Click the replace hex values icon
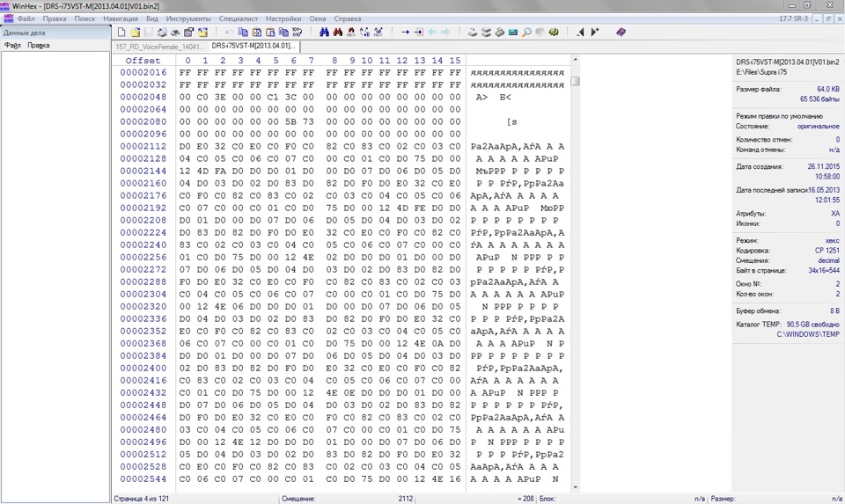 click(x=378, y=33)
